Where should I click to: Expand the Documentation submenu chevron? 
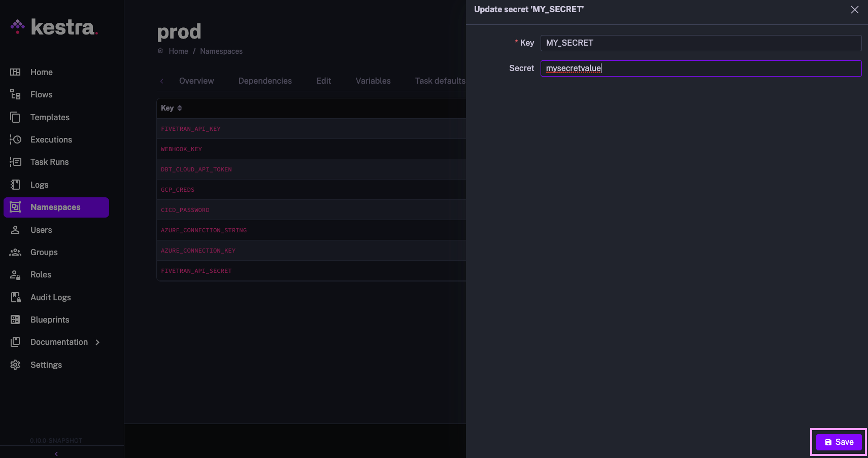coord(97,342)
